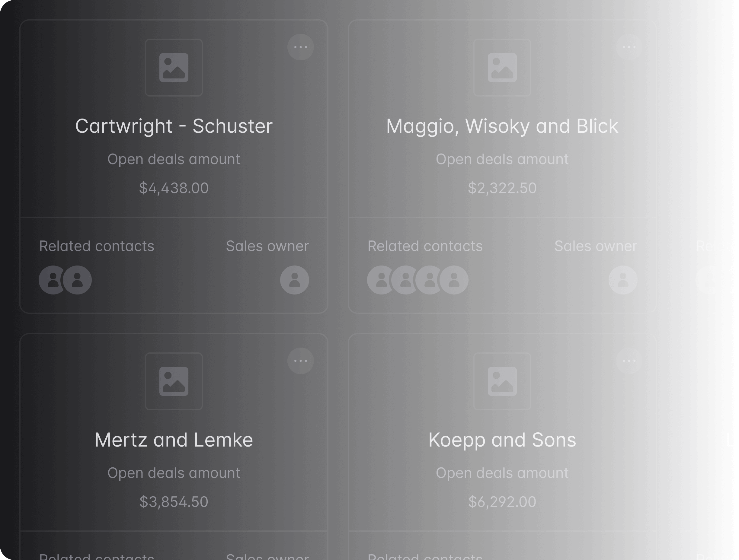Open more options menu for Mertz and Lemke
The width and height of the screenshot is (739, 560).
300,361
